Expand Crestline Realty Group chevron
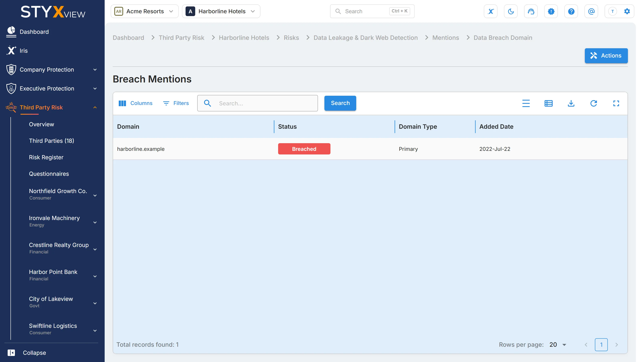This screenshot has height=362, width=644. pyautogui.click(x=95, y=249)
